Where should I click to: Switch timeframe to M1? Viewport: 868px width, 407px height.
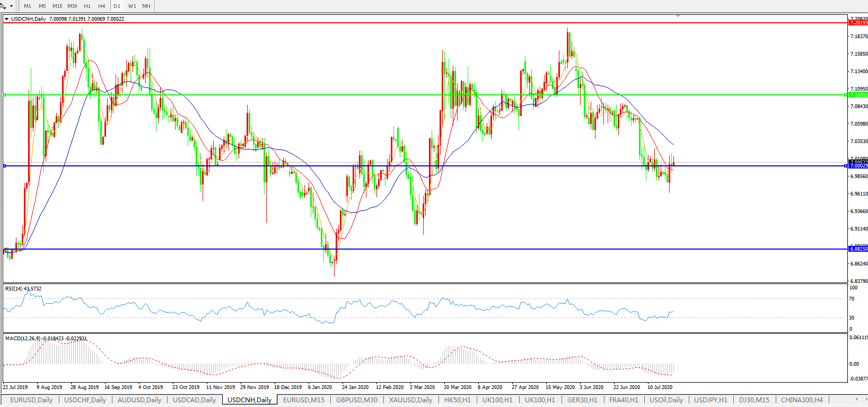(x=28, y=6)
